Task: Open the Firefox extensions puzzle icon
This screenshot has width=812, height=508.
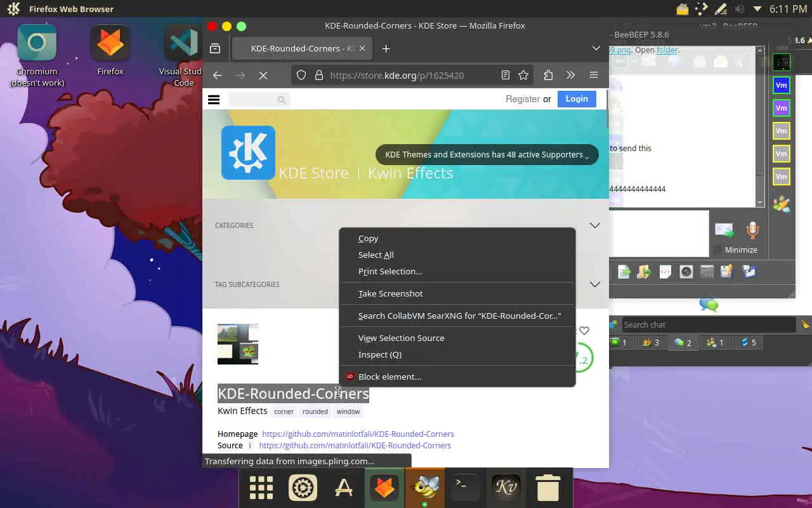Action: pos(548,75)
